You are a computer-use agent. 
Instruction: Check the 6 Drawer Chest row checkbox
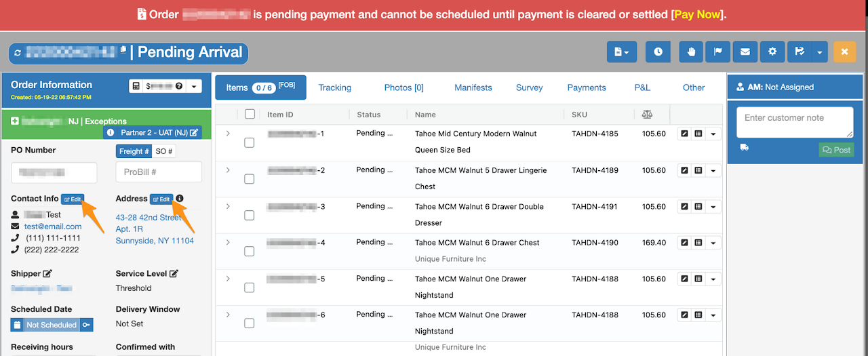[x=249, y=251]
